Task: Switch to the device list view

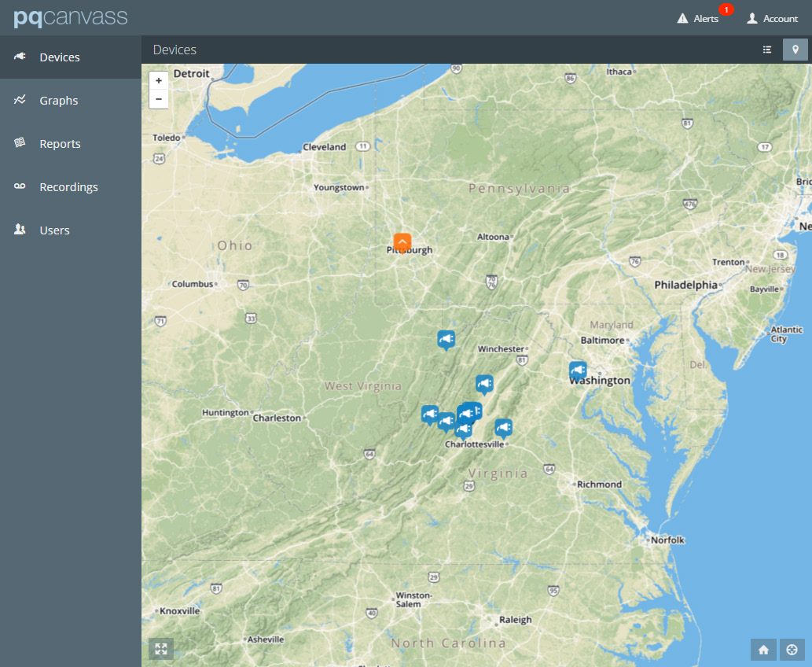Action: 767,49
